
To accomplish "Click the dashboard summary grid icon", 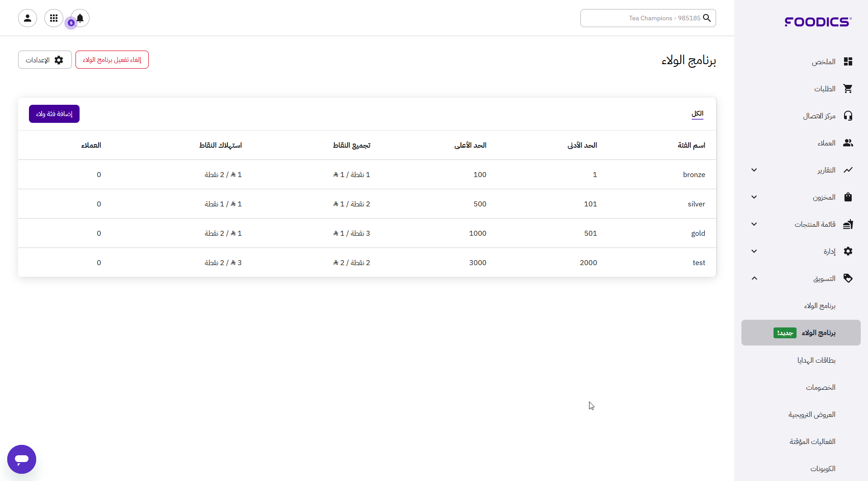I will (848, 62).
